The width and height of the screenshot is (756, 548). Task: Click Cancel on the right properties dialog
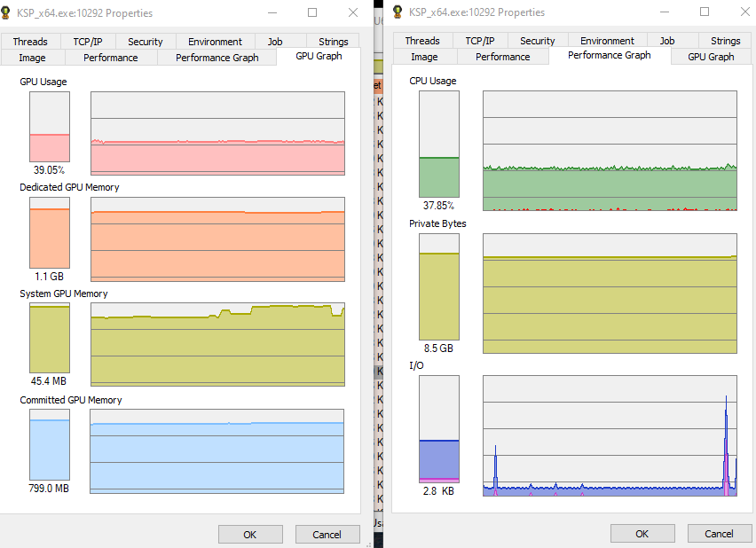pos(720,533)
